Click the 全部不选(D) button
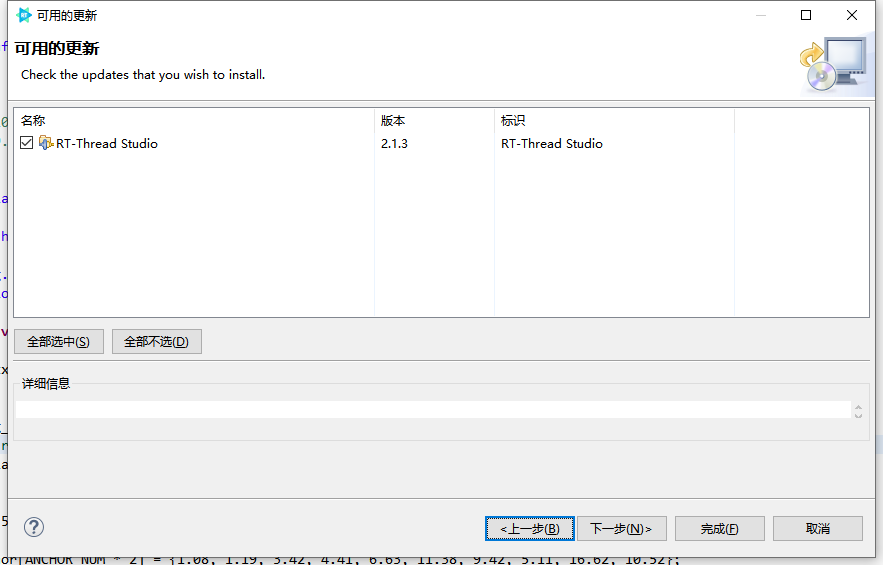The height and width of the screenshot is (565, 883). point(157,341)
